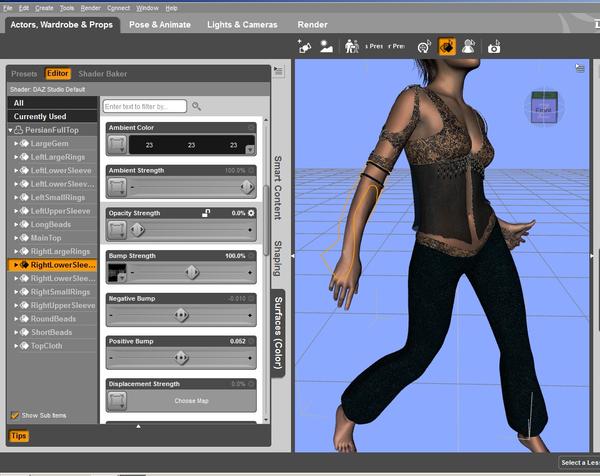The height and width of the screenshot is (476, 600).
Task: Select the RightLargeRings surface row
Action: pos(52,251)
